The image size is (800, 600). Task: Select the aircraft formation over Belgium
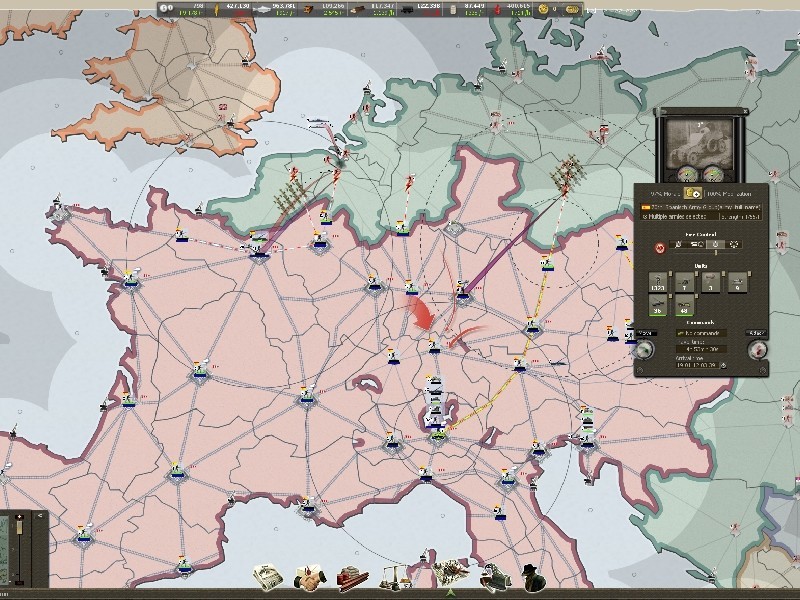tap(291, 195)
